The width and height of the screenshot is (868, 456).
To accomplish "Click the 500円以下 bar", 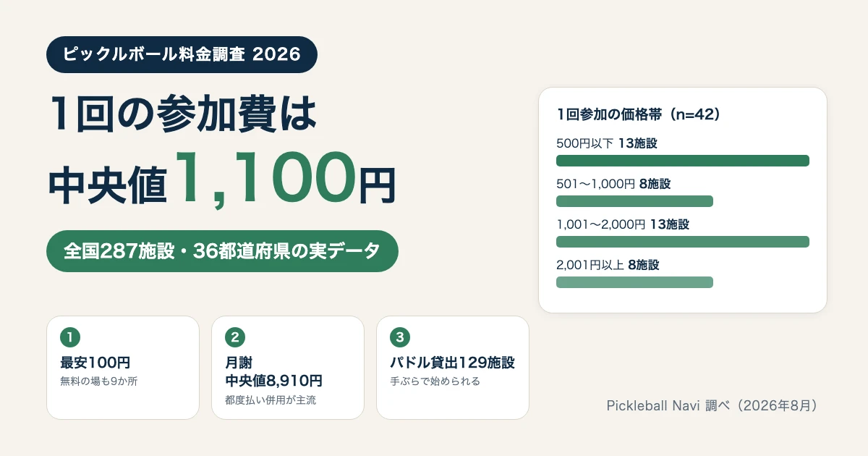I will [x=682, y=161].
